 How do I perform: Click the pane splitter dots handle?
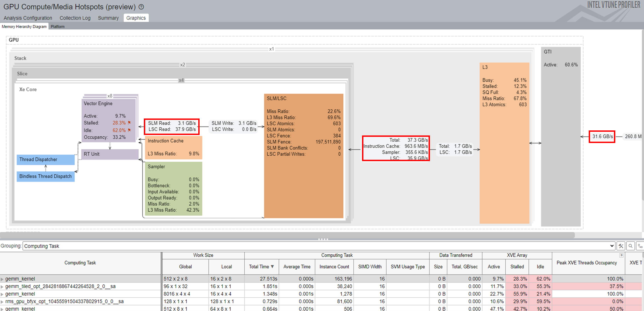click(x=323, y=239)
